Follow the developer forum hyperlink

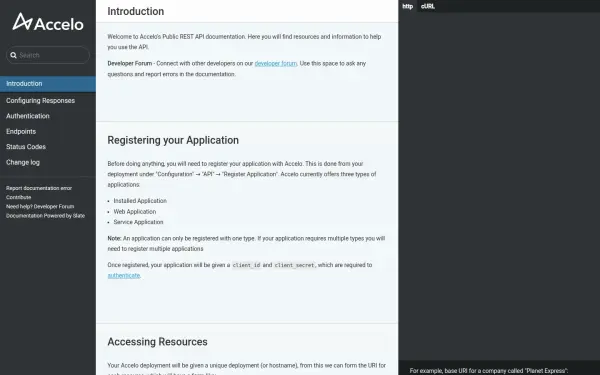coord(276,64)
